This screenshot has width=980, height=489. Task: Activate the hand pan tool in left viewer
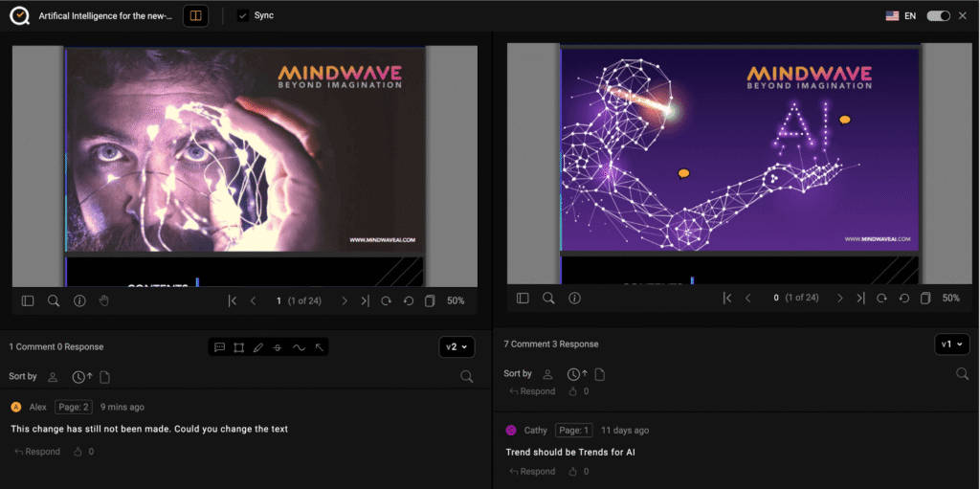click(x=104, y=300)
